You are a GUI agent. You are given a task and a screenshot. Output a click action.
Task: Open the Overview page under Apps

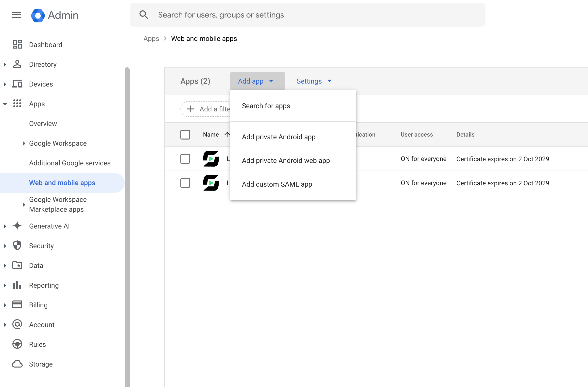(43, 123)
